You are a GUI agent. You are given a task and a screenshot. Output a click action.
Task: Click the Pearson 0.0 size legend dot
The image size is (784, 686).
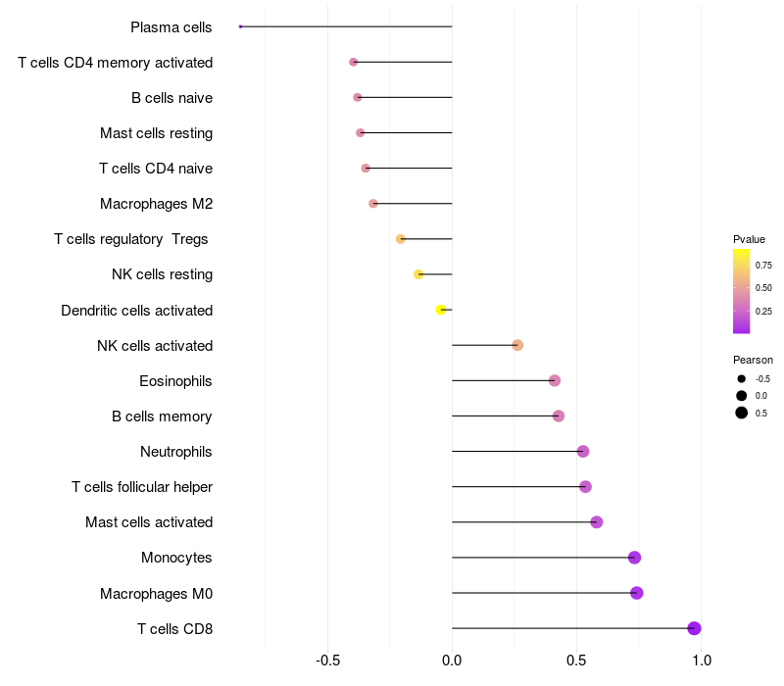pyautogui.click(x=742, y=395)
